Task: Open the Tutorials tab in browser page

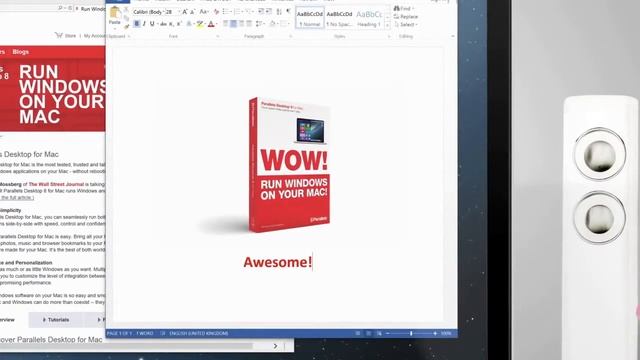Action: pyautogui.click(x=56, y=320)
